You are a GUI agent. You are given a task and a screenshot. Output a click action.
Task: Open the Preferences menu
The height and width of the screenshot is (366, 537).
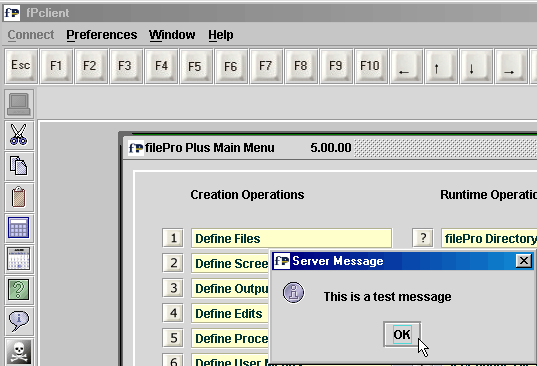(102, 35)
